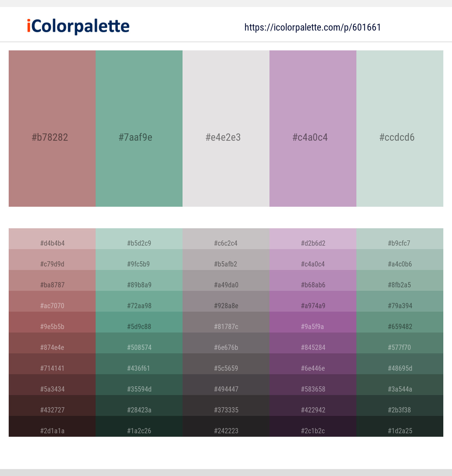Select the large #b78282 rose swatch
This screenshot has height=476, width=452.
[x=52, y=129]
